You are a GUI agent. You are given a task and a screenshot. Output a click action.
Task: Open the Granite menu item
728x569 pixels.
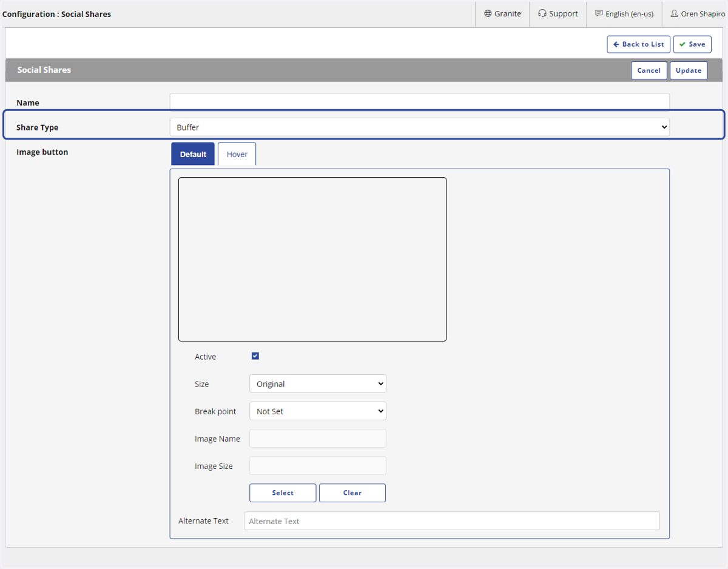(502, 13)
